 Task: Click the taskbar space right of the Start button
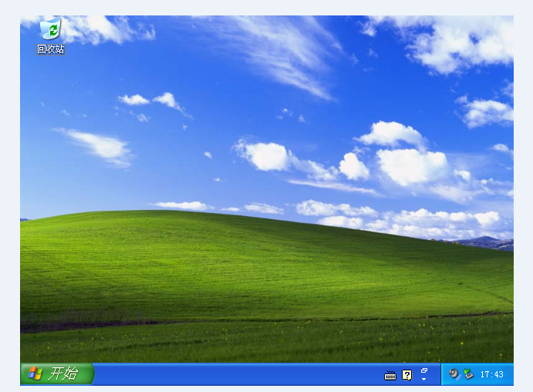123,375
